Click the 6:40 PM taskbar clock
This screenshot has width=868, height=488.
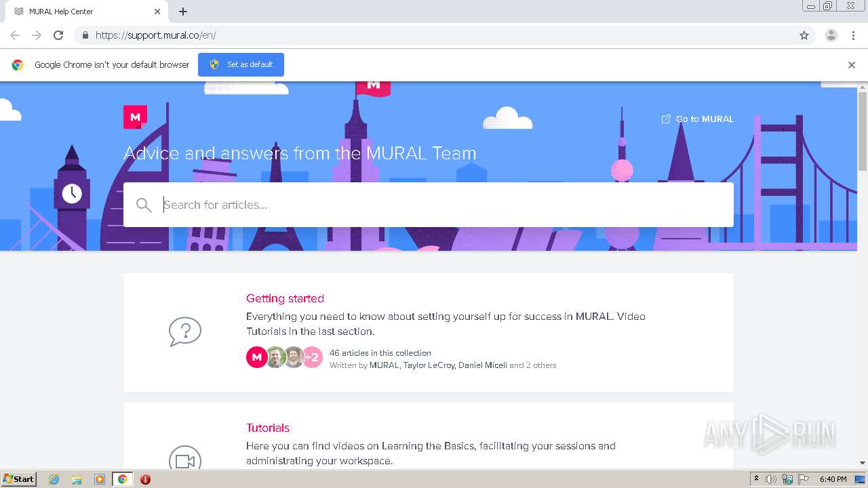(x=833, y=479)
